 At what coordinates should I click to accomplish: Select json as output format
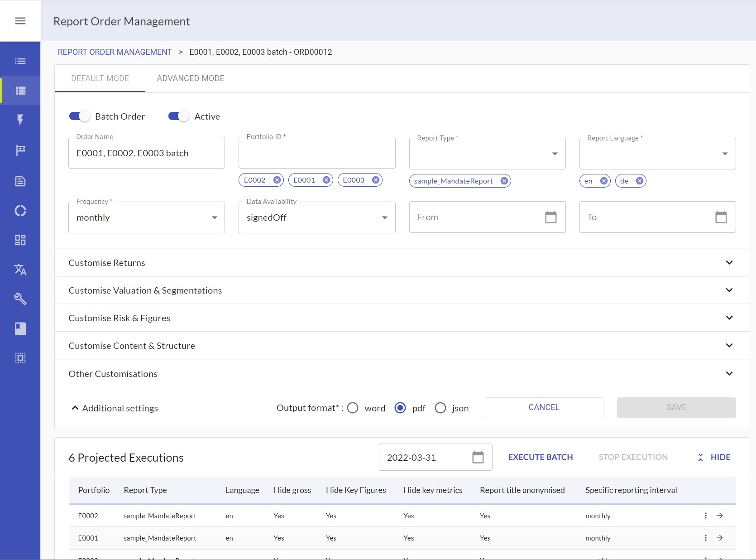(440, 408)
